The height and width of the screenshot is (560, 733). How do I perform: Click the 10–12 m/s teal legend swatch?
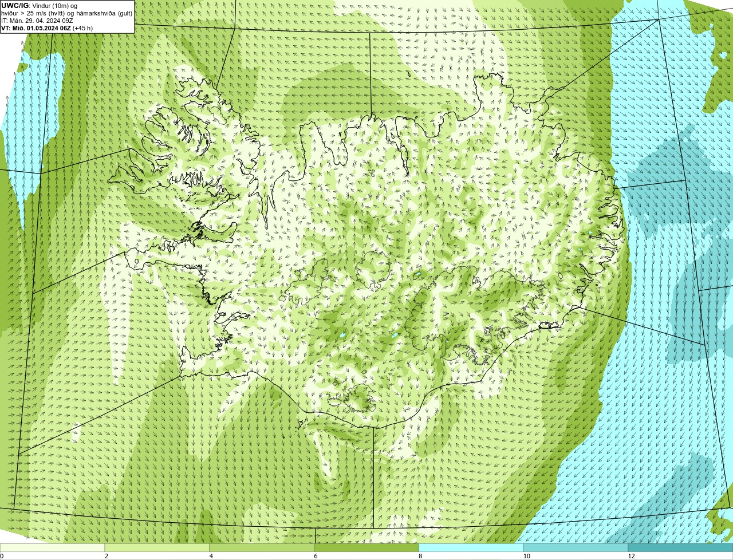coord(576,547)
